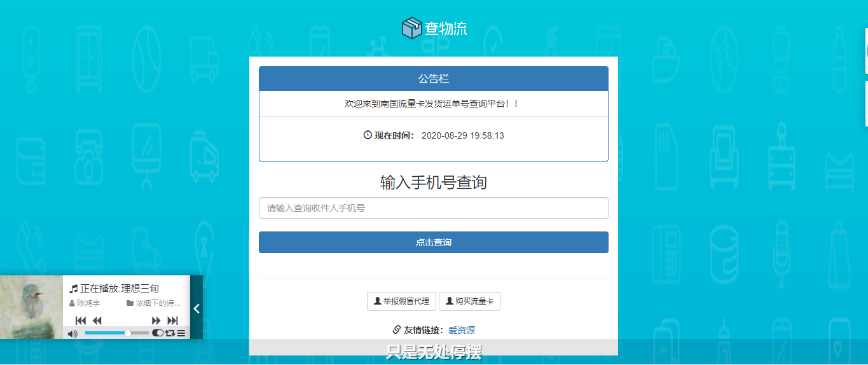
Task: Open the music playlist menu icon
Action: 181,333
